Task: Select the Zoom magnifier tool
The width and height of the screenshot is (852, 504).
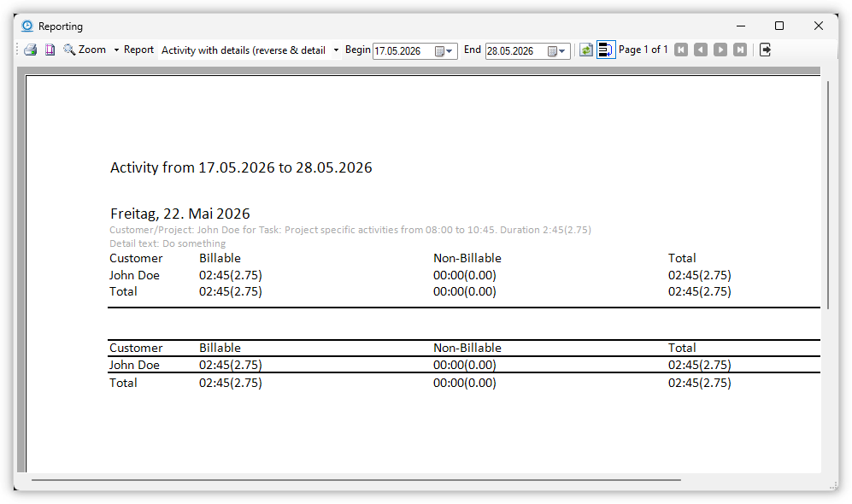Action: (x=69, y=50)
